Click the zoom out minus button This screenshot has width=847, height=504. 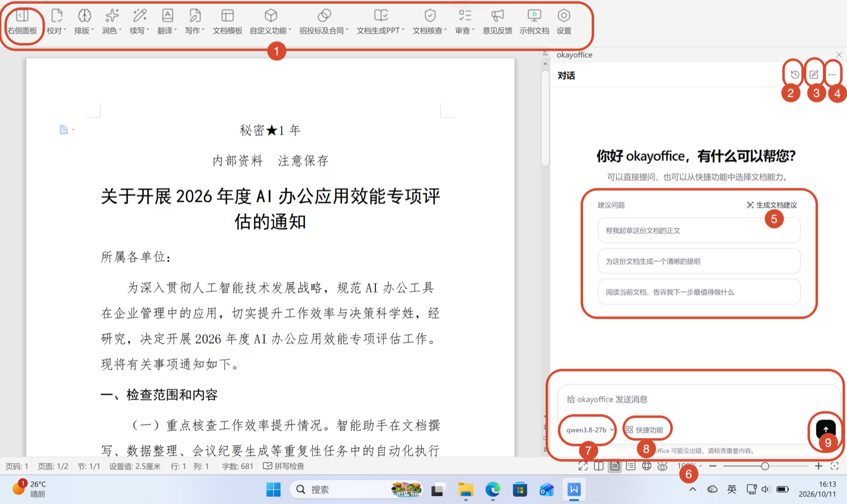click(713, 466)
